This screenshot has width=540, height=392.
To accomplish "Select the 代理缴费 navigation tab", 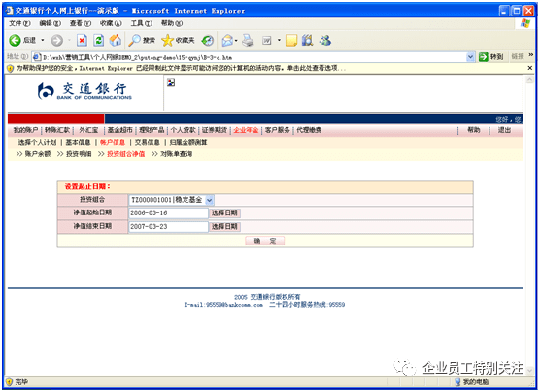I will pyautogui.click(x=309, y=130).
